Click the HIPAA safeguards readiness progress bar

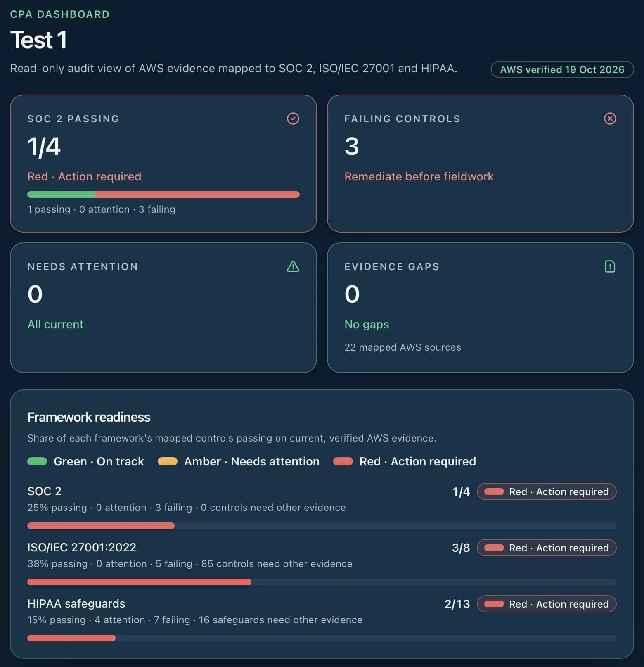click(322, 638)
